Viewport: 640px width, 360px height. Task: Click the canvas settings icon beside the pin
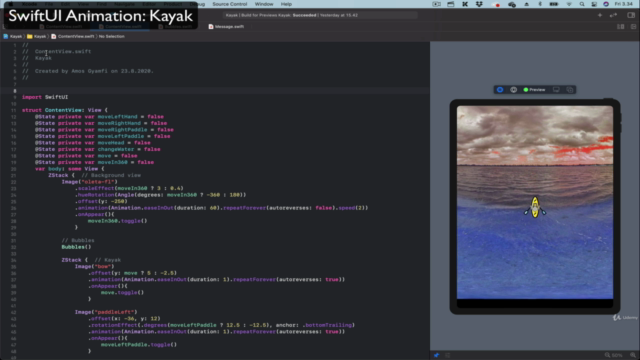coord(448,355)
